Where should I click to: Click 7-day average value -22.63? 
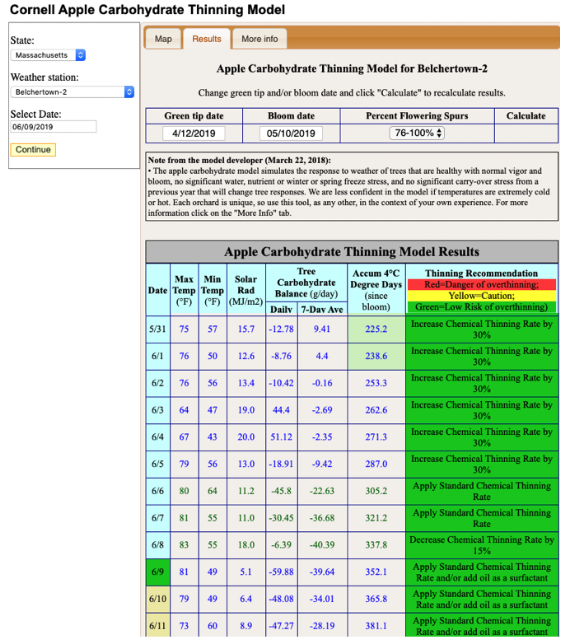coord(322,491)
